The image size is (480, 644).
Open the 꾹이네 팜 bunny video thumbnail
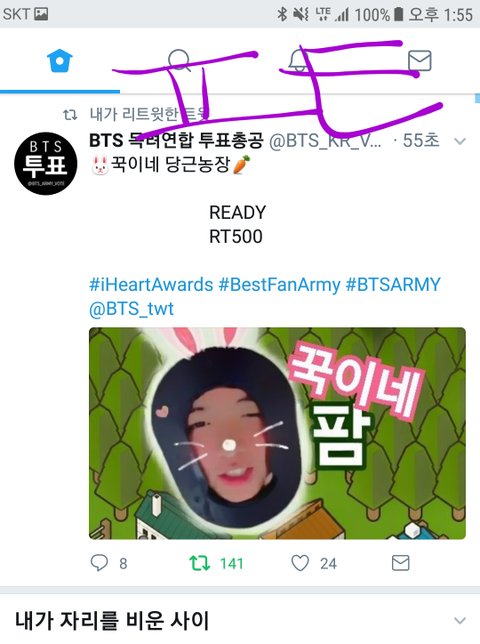(277, 433)
